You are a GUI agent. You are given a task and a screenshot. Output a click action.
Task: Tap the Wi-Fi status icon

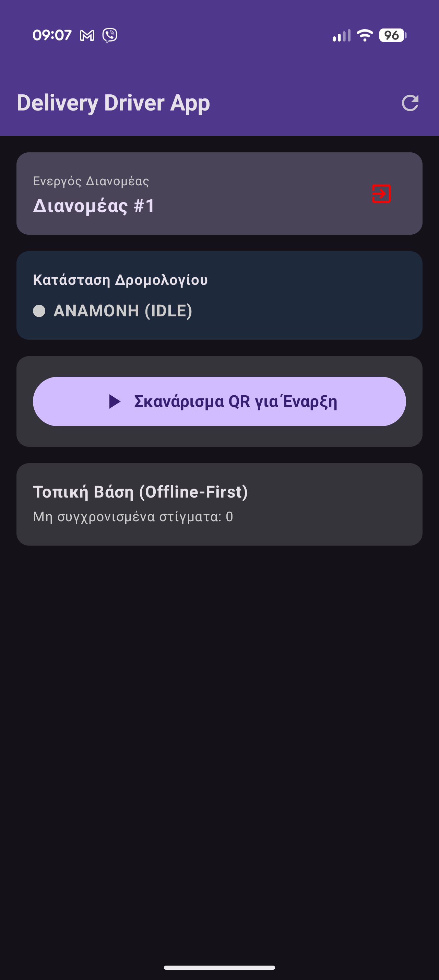click(x=365, y=35)
